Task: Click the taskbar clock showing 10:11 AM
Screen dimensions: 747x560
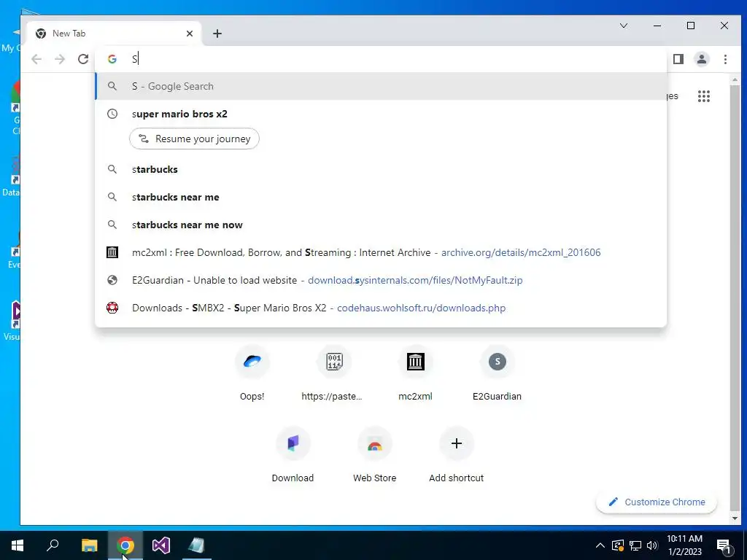Action: coord(684,545)
